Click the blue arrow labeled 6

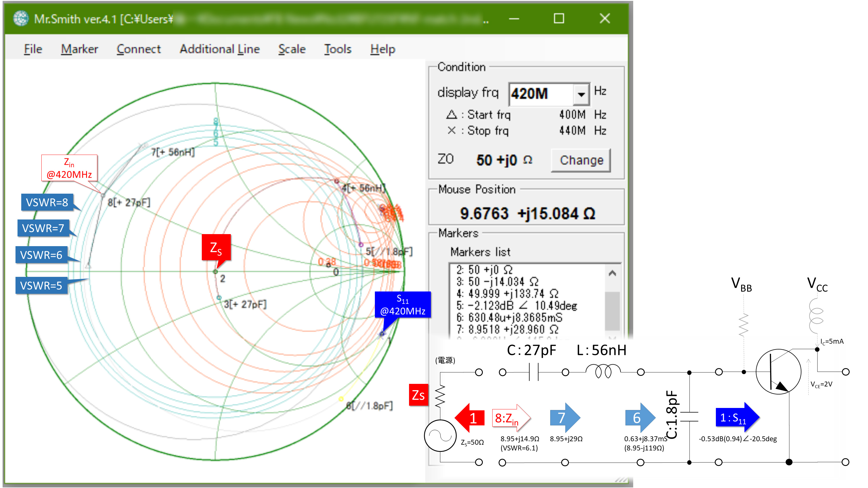(x=640, y=418)
